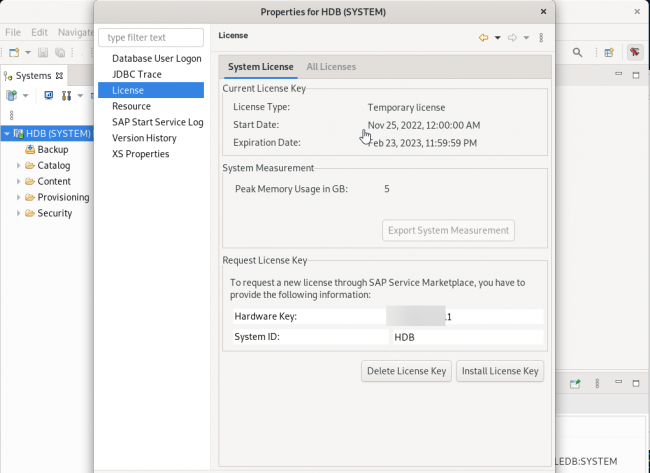
Task: Select the License properties page
Action: click(151, 90)
